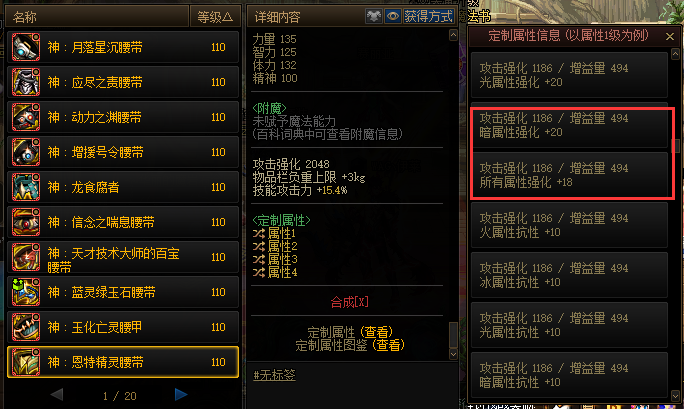The width and height of the screenshot is (684, 409).
Task: Toggle the fitting icon beside the eye
Action: 373,17
